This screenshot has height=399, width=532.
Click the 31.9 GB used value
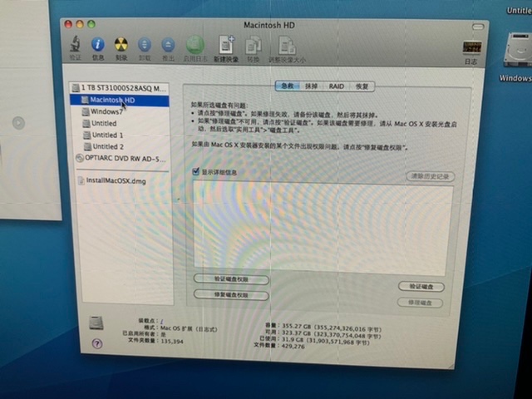coord(325,342)
